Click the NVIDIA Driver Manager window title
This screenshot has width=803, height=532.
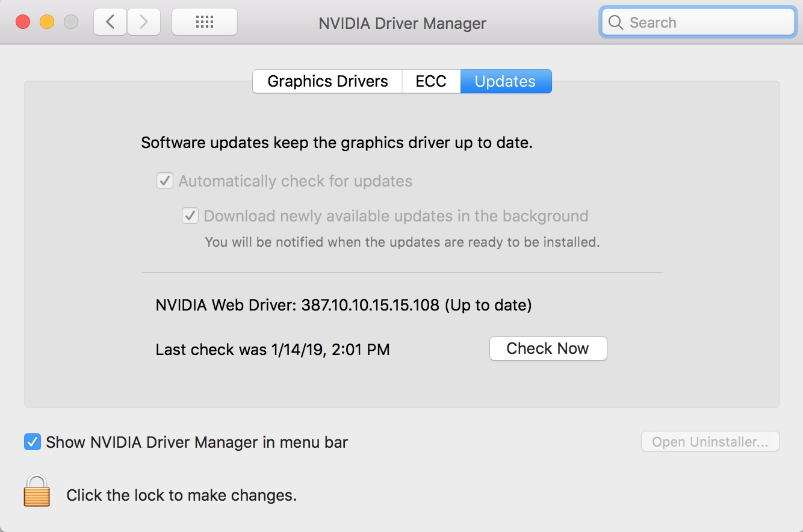pyautogui.click(x=402, y=23)
